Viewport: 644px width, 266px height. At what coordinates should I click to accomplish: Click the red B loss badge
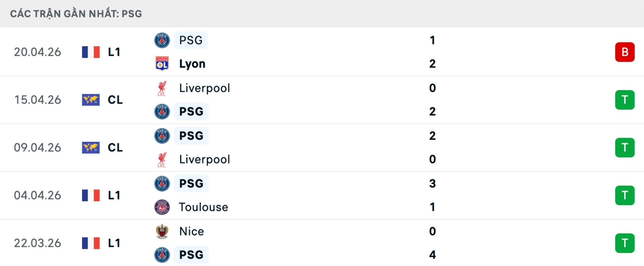(625, 52)
